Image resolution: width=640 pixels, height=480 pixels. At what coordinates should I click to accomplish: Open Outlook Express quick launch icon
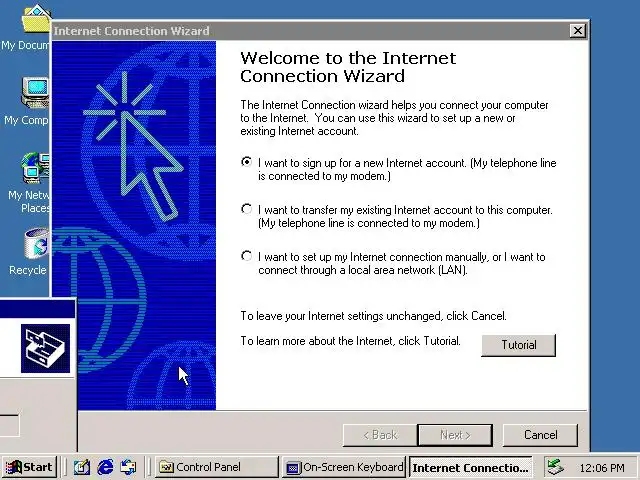tap(128, 467)
